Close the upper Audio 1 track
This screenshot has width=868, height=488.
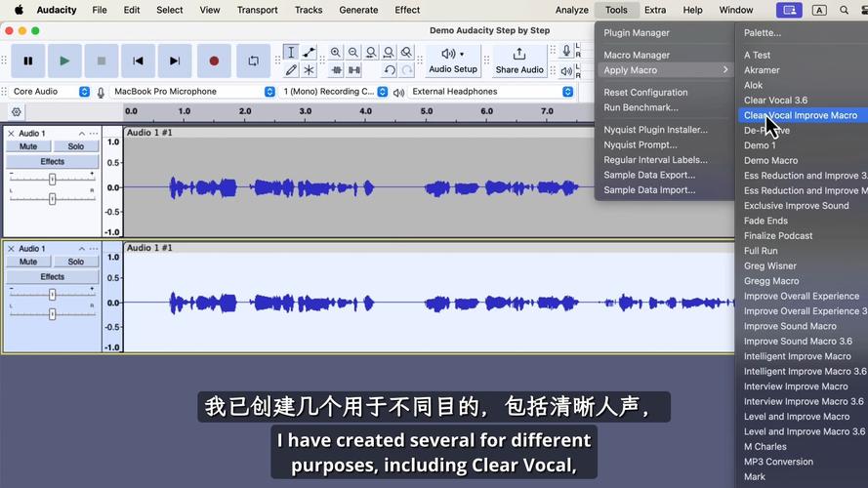pyautogui.click(x=11, y=134)
